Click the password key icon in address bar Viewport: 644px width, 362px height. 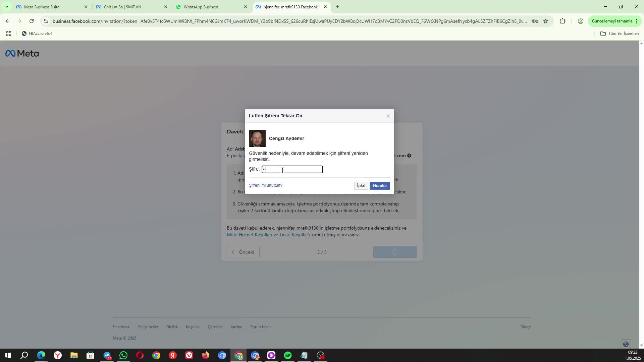(535, 21)
